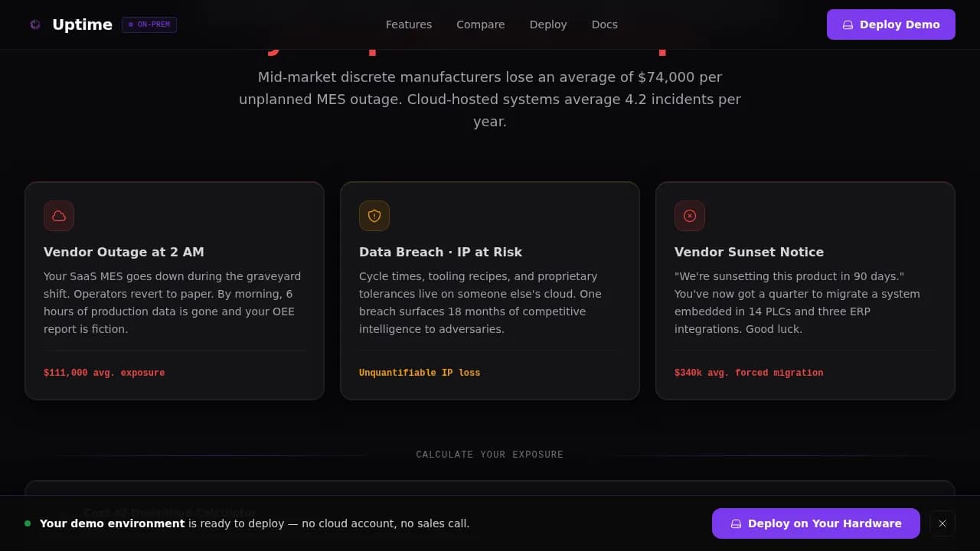Screen dimensions: 980x551
Task: Open the Docs page
Action: (x=604, y=24)
